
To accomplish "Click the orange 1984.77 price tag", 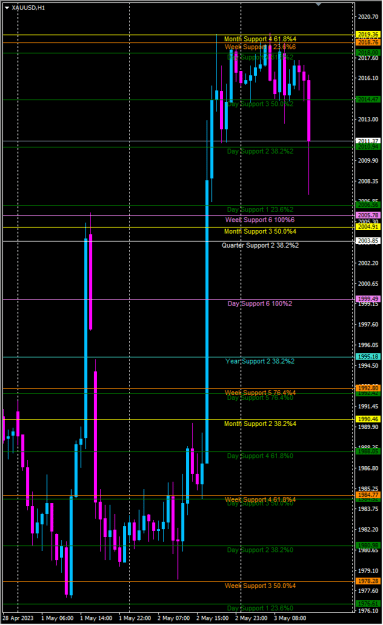I will point(368,495).
